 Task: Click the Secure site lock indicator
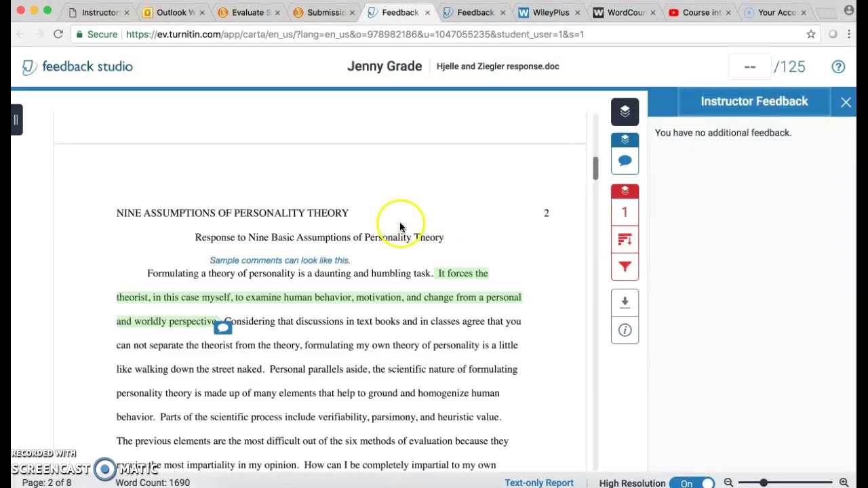point(96,34)
